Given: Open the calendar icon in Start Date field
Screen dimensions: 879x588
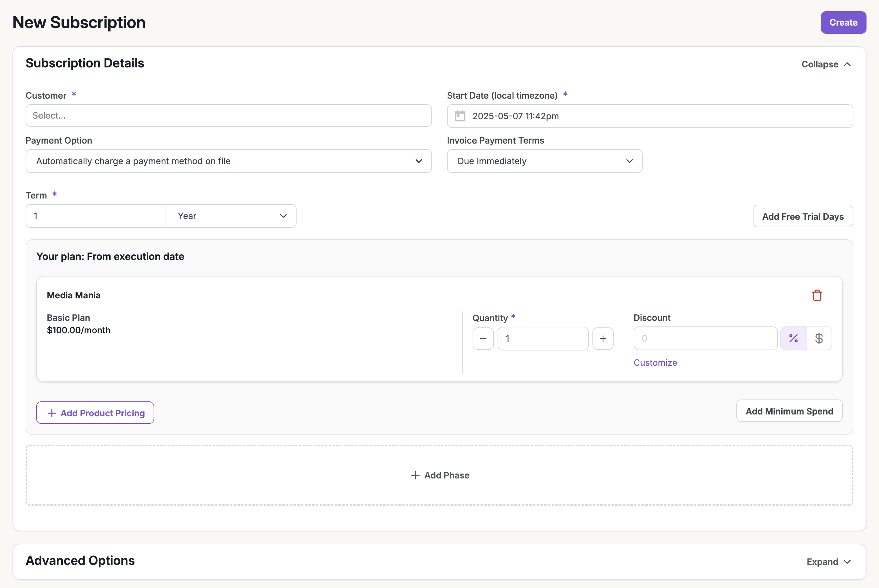Looking at the screenshot, I should [x=460, y=116].
